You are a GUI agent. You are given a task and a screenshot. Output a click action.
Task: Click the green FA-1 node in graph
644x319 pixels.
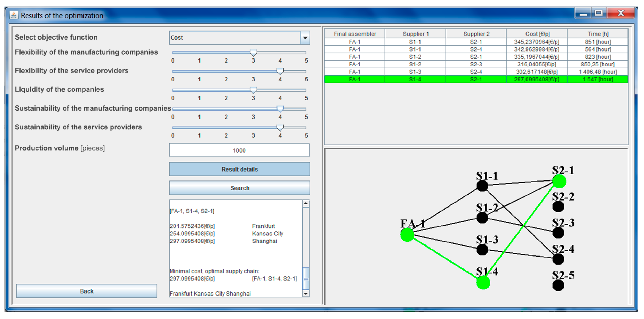[x=407, y=234]
